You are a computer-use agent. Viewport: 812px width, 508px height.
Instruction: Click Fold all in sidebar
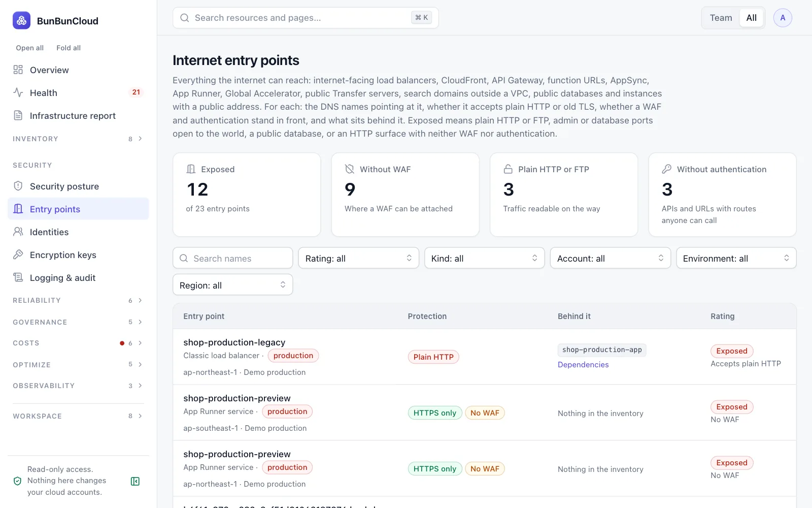(x=69, y=48)
